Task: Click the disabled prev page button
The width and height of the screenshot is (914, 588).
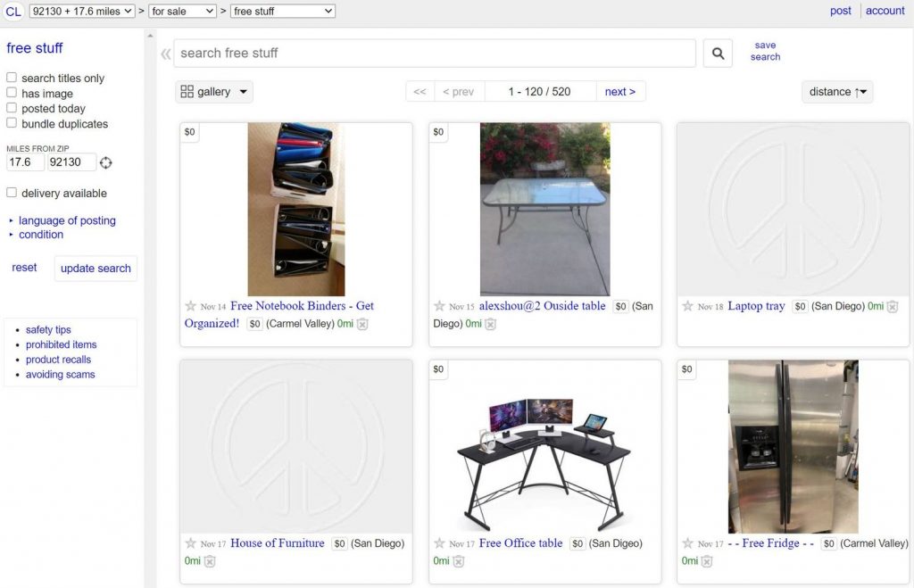Action: (459, 92)
